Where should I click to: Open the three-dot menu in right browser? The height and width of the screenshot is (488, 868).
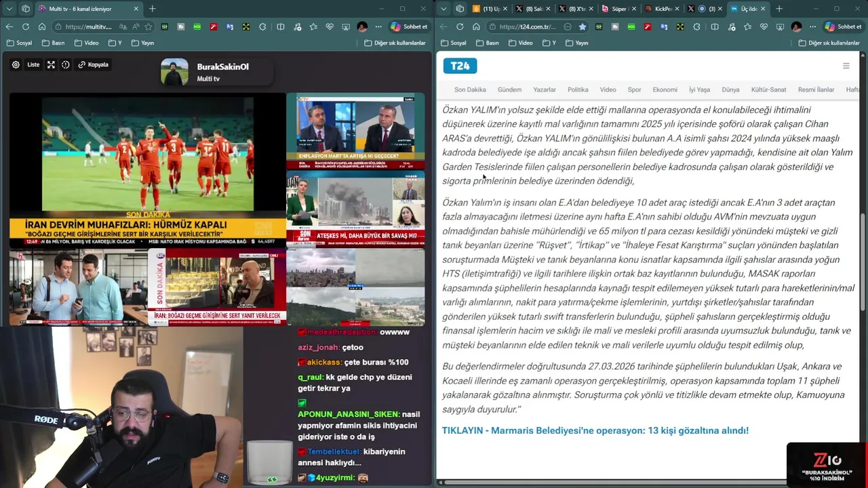(811, 26)
